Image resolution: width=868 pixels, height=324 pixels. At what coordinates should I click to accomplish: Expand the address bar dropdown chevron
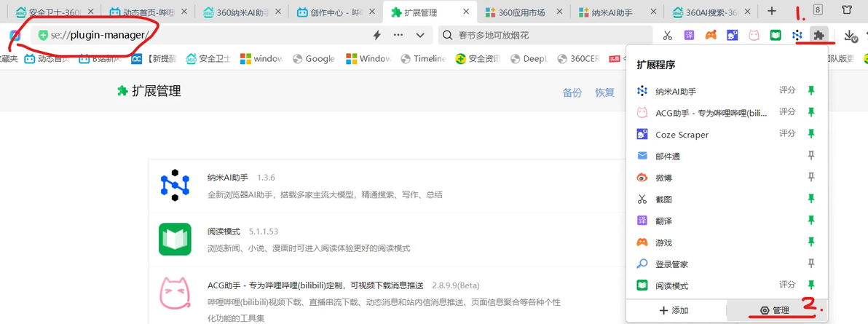pos(420,36)
